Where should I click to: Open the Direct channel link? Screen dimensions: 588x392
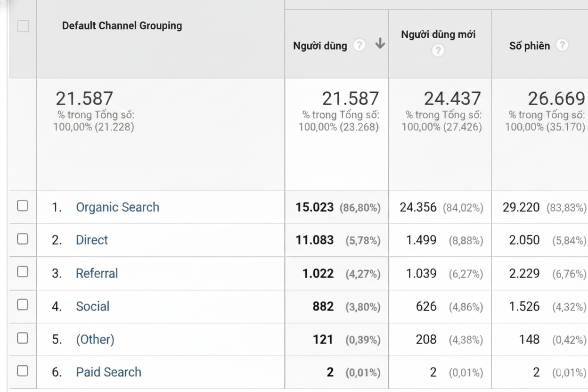(x=91, y=240)
